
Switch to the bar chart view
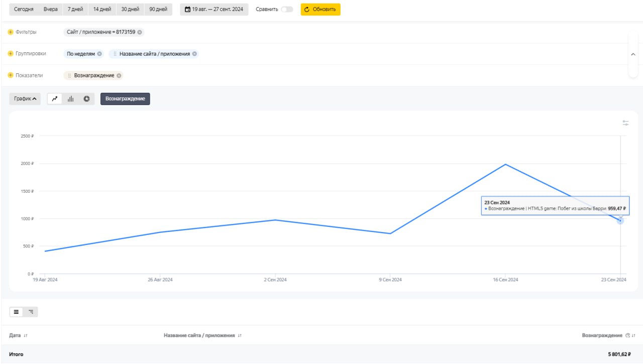click(x=71, y=99)
